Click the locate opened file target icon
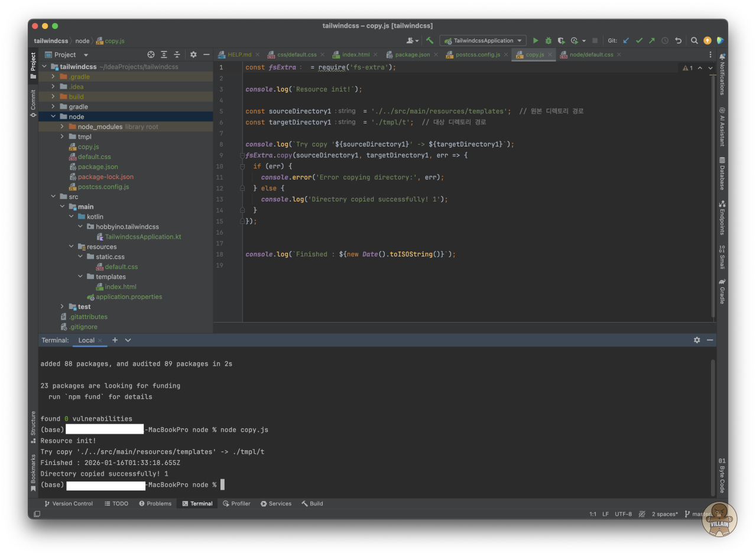 tap(151, 54)
